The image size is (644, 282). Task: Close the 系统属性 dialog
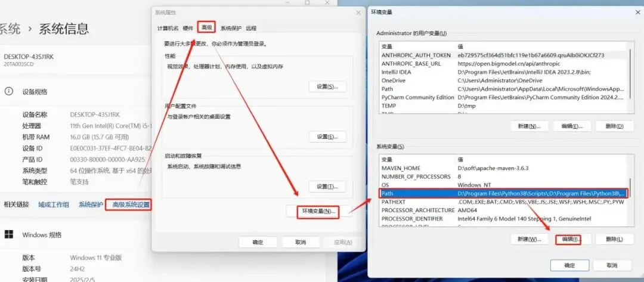coord(358,13)
